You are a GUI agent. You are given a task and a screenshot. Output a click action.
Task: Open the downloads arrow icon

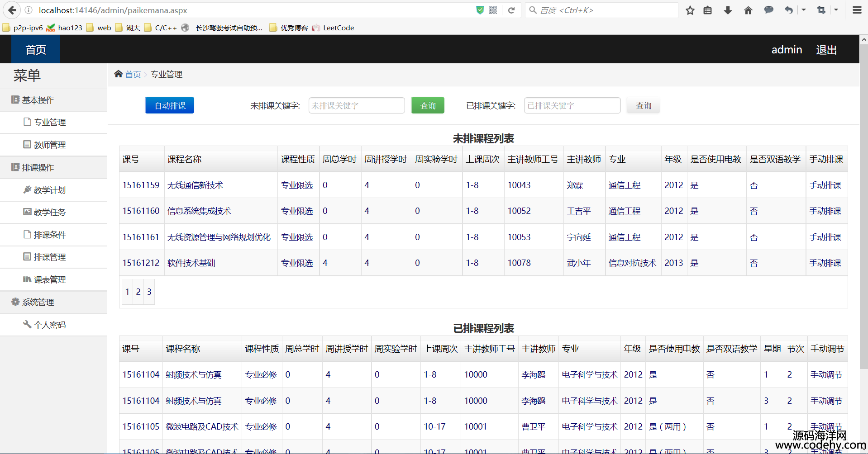click(728, 10)
